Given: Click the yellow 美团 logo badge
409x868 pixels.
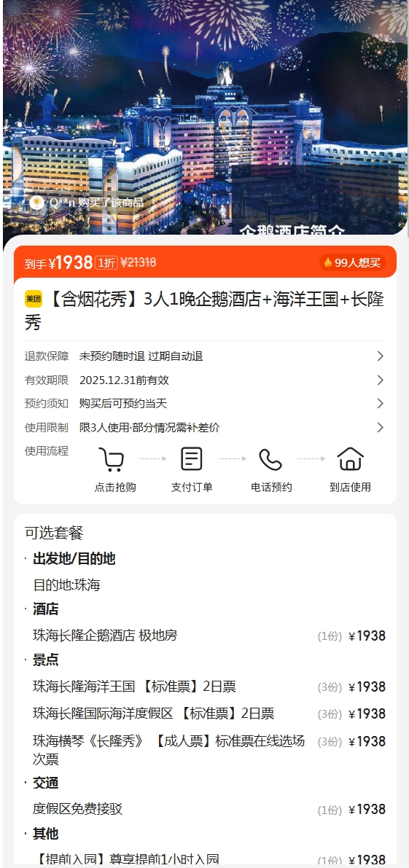Looking at the screenshot, I should click(34, 299).
